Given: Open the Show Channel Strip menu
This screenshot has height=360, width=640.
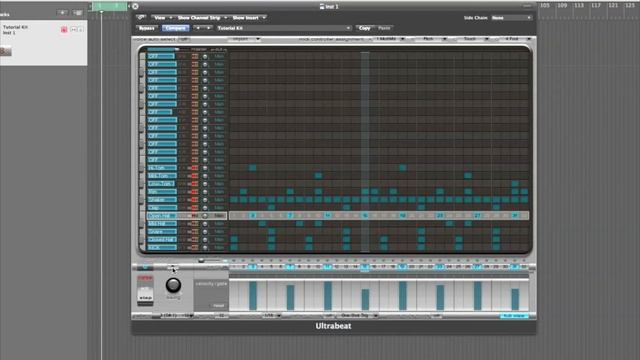Looking at the screenshot, I should [x=202, y=18].
